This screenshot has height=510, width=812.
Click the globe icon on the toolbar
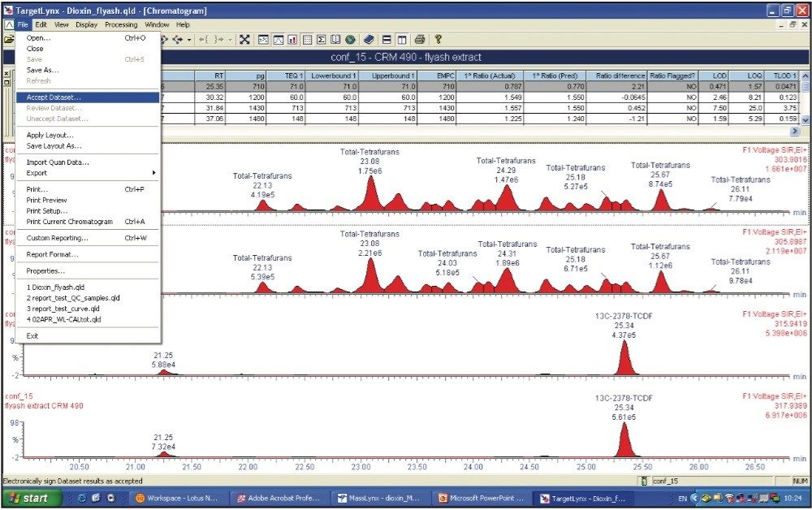[351, 39]
